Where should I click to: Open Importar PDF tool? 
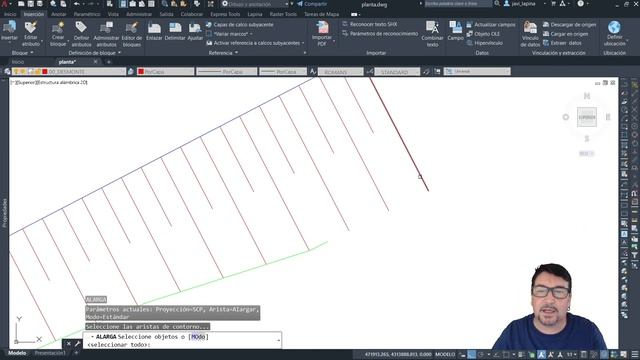tap(322, 33)
